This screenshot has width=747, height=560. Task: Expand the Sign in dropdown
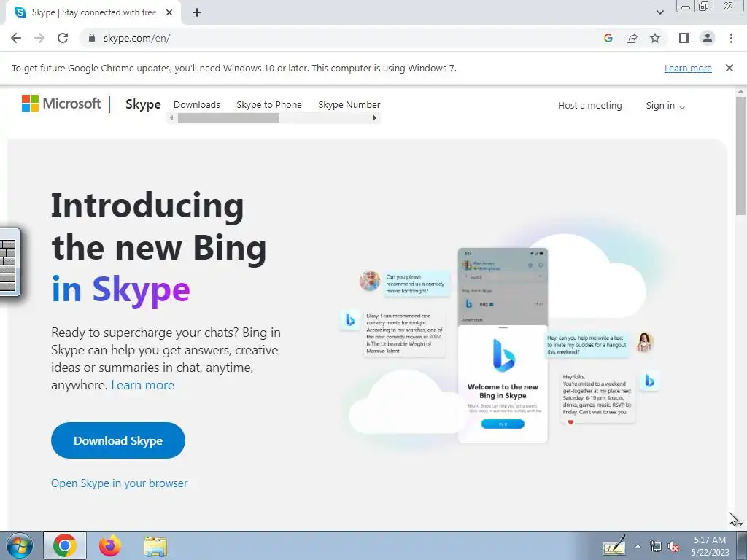665,106
